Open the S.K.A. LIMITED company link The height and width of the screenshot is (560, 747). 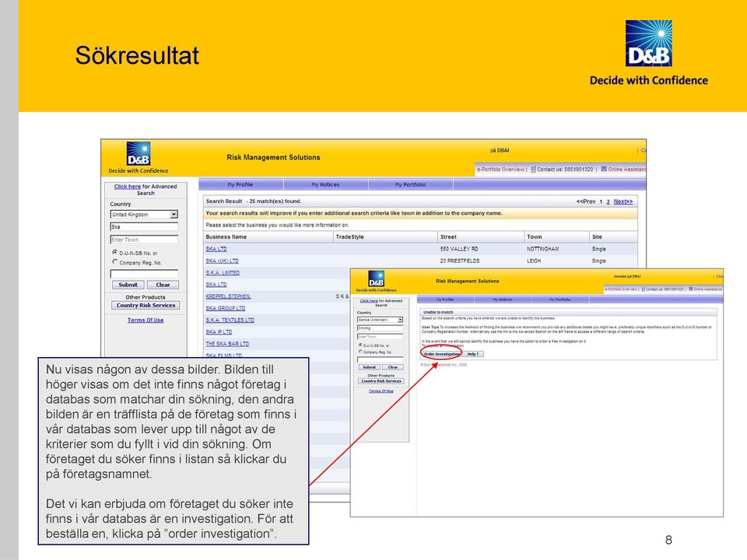(x=223, y=272)
